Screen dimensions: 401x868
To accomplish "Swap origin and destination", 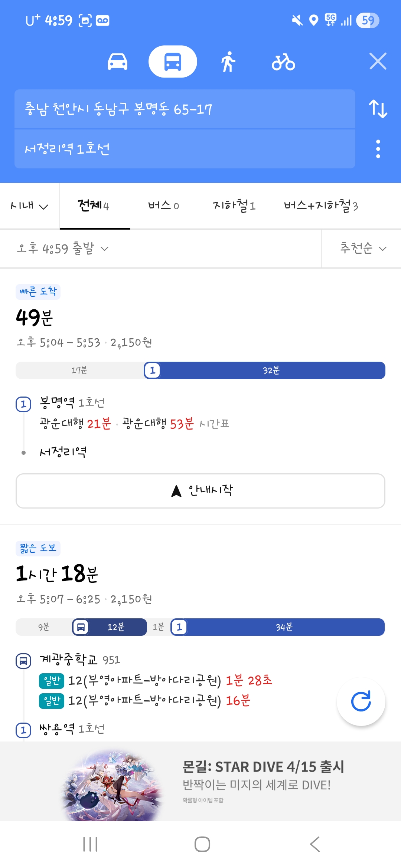I will click(378, 109).
